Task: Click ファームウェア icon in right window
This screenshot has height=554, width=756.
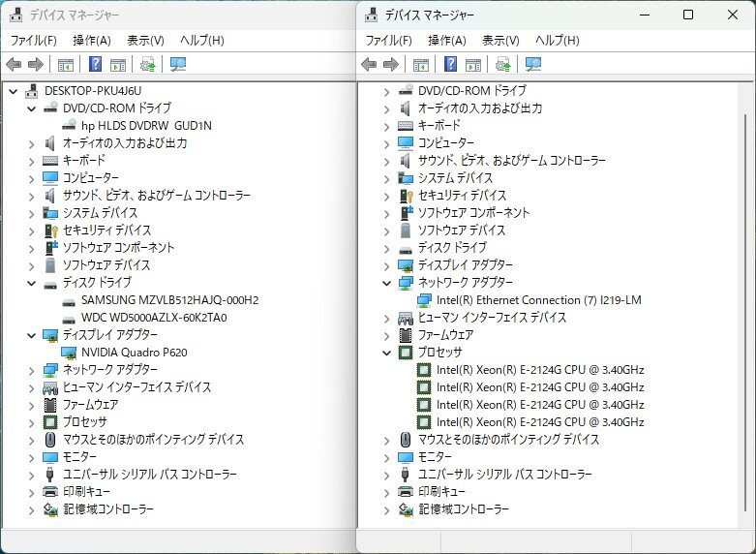Action: [x=406, y=334]
